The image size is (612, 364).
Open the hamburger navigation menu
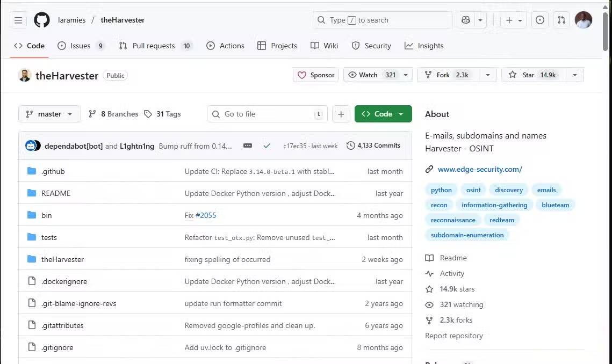(x=18, y=20)
